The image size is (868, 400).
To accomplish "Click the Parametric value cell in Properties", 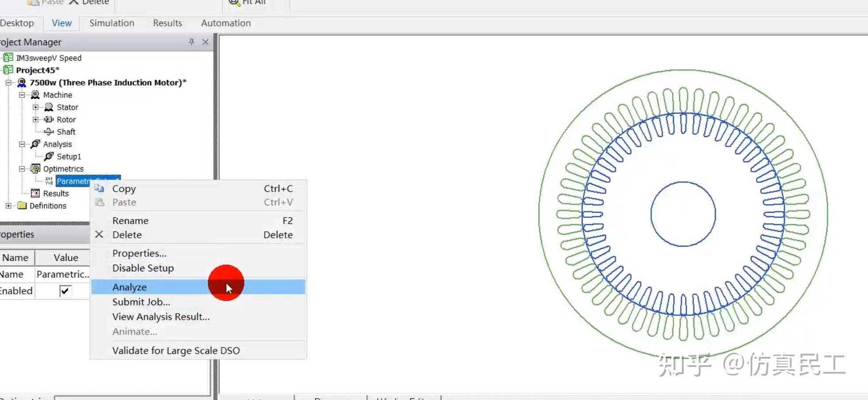I will pos(63,274).
